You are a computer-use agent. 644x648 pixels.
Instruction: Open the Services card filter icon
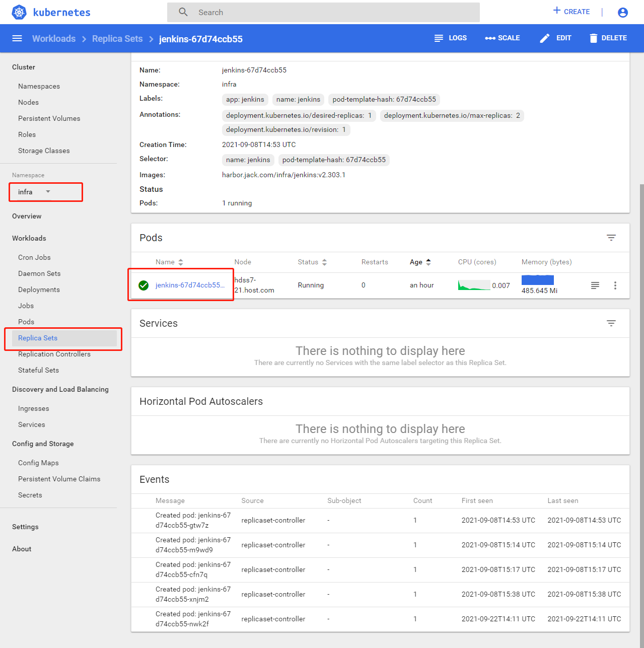pos(611,323)
